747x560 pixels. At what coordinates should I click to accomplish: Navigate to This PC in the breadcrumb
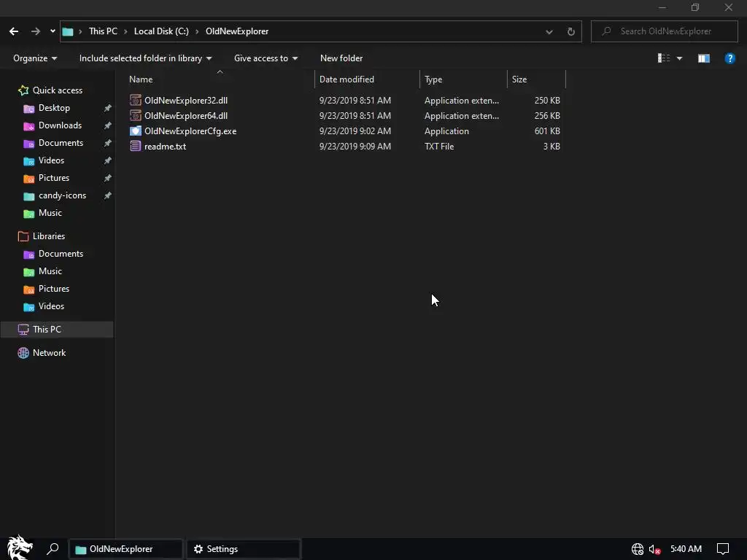click(x=103, y=31)
